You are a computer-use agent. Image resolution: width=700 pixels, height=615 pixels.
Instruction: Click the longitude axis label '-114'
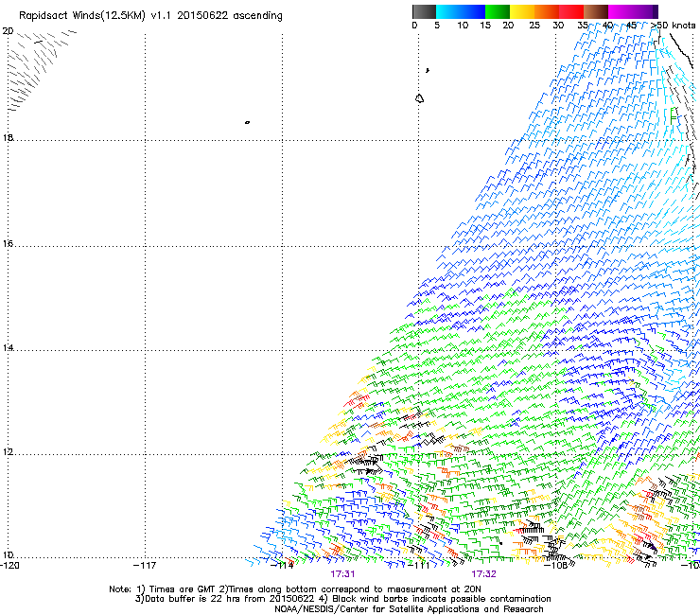click(283, 566)
